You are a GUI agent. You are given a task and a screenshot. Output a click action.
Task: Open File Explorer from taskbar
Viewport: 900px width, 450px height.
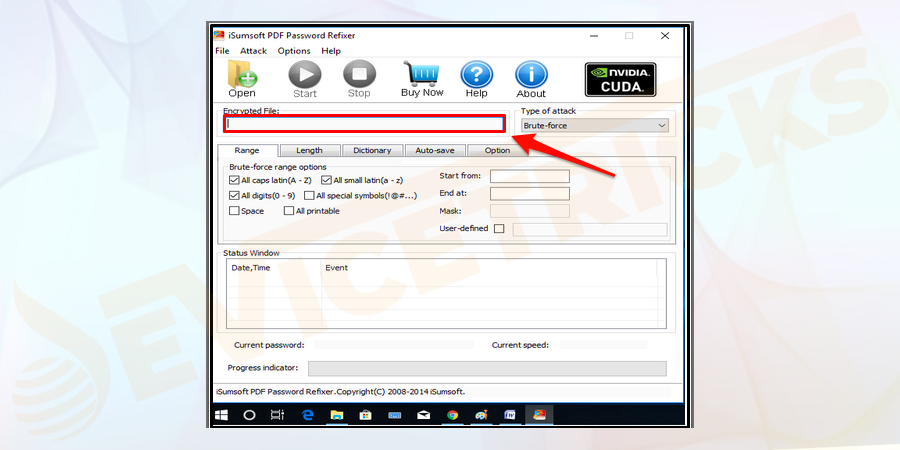[x=336, y=415]
